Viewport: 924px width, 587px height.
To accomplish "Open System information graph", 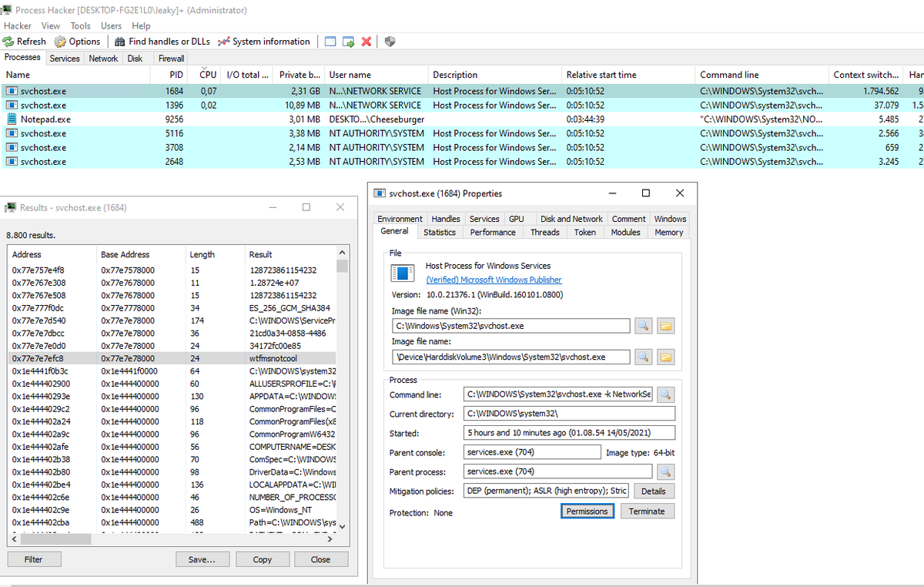I will point(264,42).
